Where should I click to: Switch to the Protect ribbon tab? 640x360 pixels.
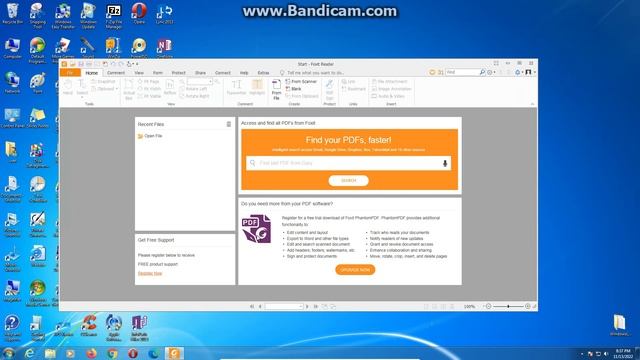coord(178,73)
